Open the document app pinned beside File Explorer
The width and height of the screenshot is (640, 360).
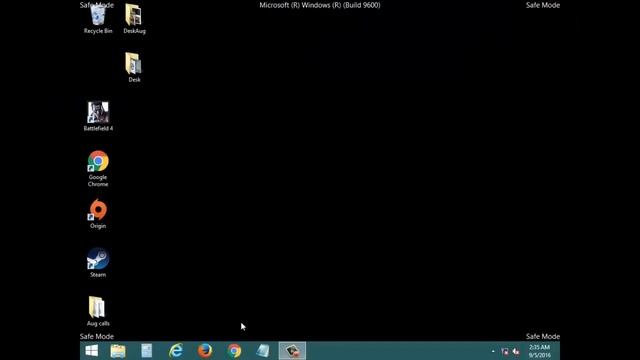click(147, 351)
